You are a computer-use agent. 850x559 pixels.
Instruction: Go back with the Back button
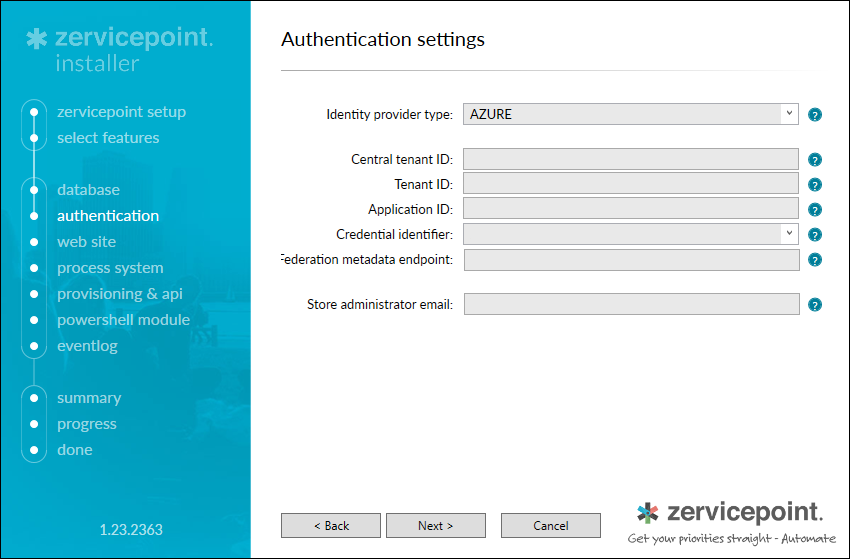point(331,525)
